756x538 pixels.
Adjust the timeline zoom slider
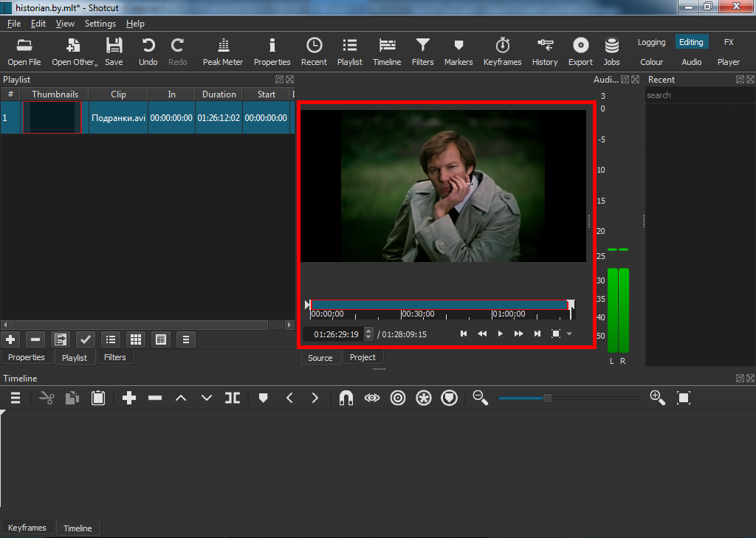[x=547, y=398]
